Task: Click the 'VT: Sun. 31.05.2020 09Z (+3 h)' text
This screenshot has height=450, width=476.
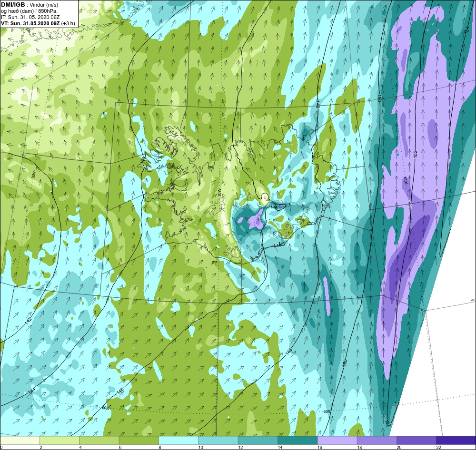Action: (38, 23)
